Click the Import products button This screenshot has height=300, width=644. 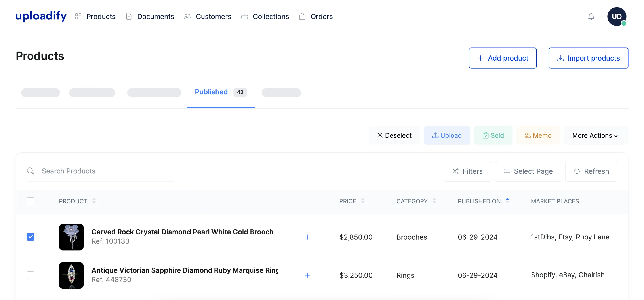coord(588,58)
